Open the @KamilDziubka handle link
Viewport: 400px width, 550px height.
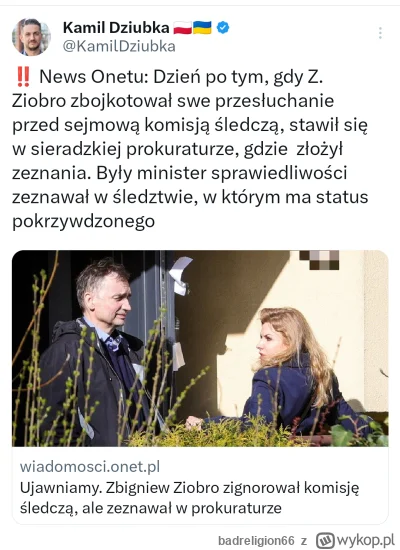[x=119, y=46]
